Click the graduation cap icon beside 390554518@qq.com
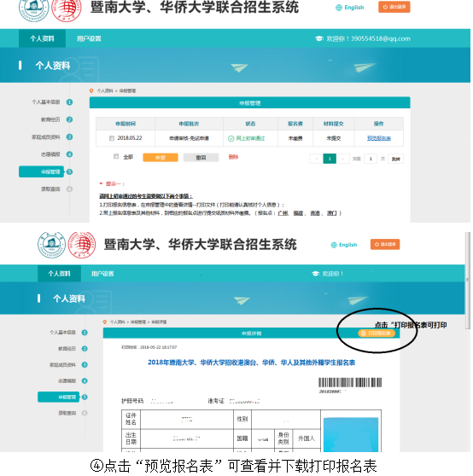The width and height of the screenshot is (473, 476). (319, 38)
